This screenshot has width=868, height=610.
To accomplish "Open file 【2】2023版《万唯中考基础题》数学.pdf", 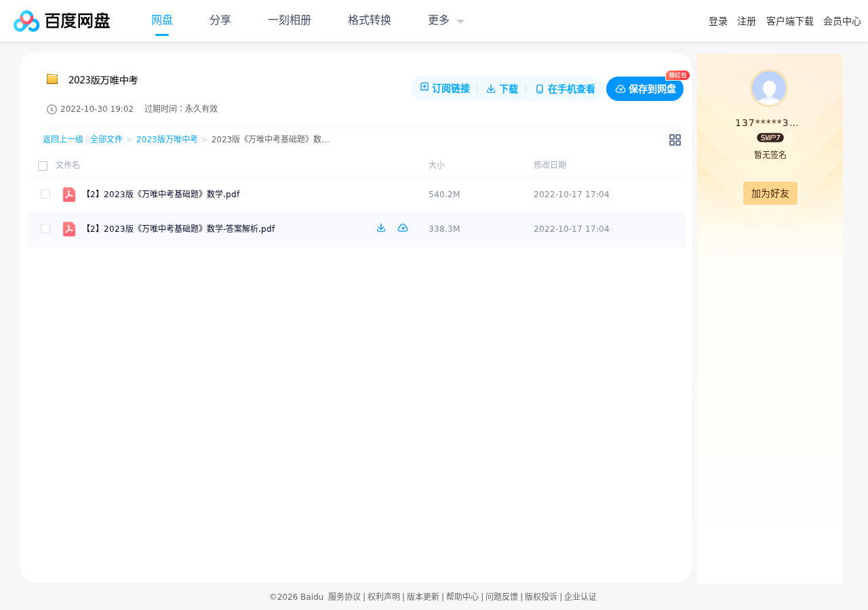I will [161, 195].
